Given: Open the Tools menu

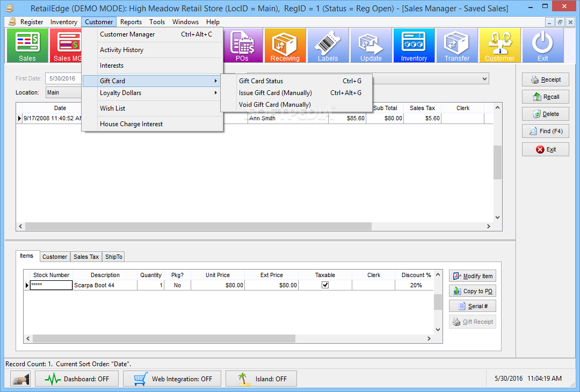Looking at the screenshot, I should tap(157, 22).
